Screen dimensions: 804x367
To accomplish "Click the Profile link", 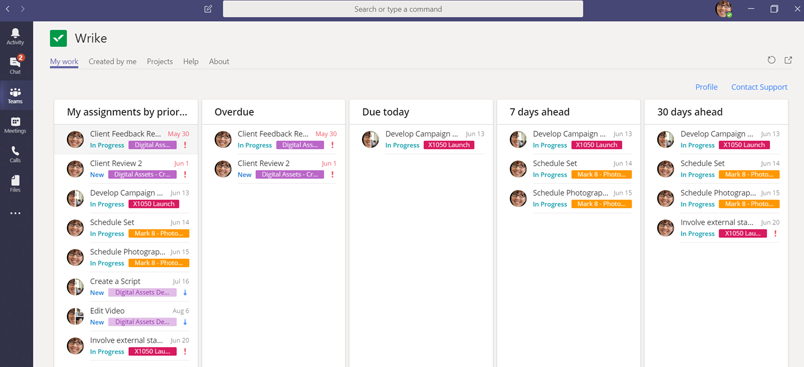I will [x=706, y=87].
